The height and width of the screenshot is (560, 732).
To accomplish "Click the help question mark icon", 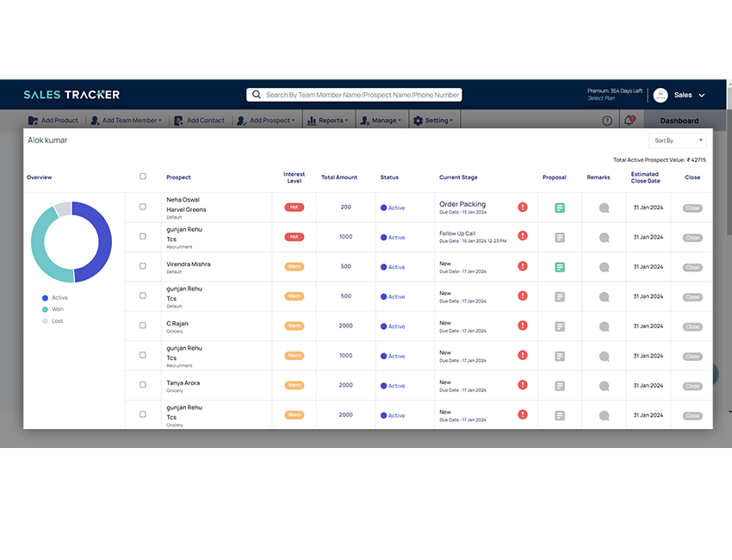I will pyautogui.click(x=606, y=120).
